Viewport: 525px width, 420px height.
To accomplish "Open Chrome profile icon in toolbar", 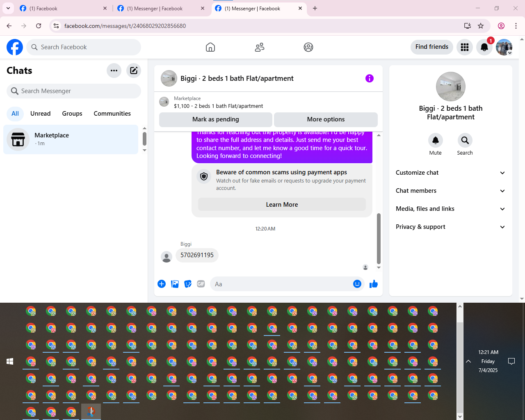I will point(501,26).
